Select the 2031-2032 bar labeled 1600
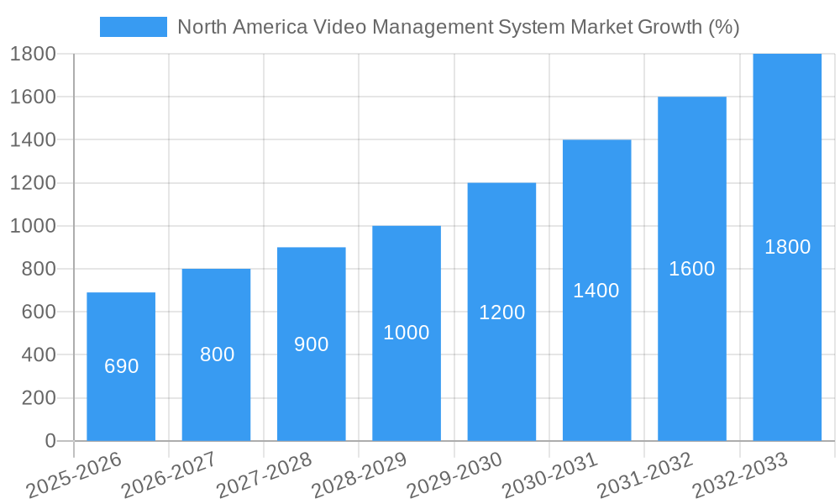Screen dimensions: 840x504 pos(692,269)
